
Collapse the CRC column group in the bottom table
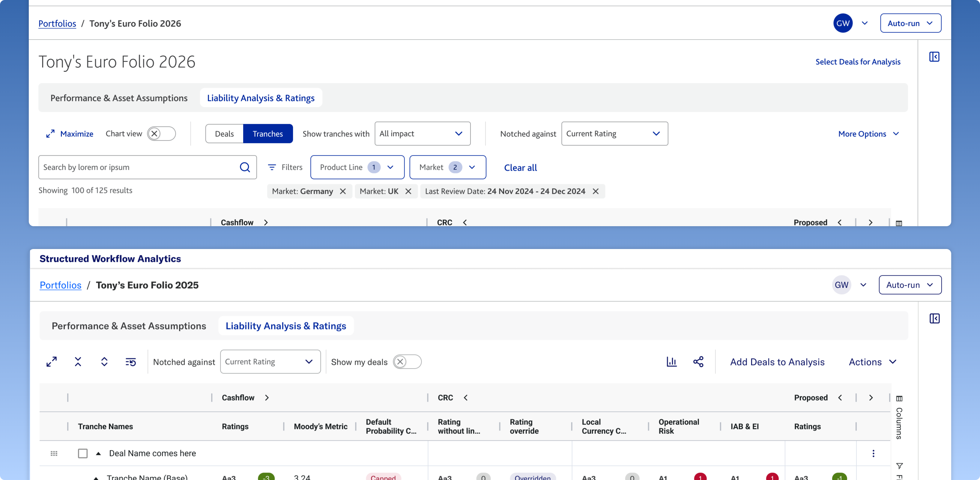pos(465,397)
